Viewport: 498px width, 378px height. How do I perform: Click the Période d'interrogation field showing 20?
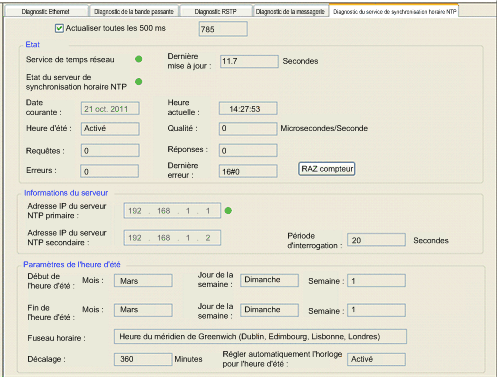pyautogui.click(x=376, y=240)
